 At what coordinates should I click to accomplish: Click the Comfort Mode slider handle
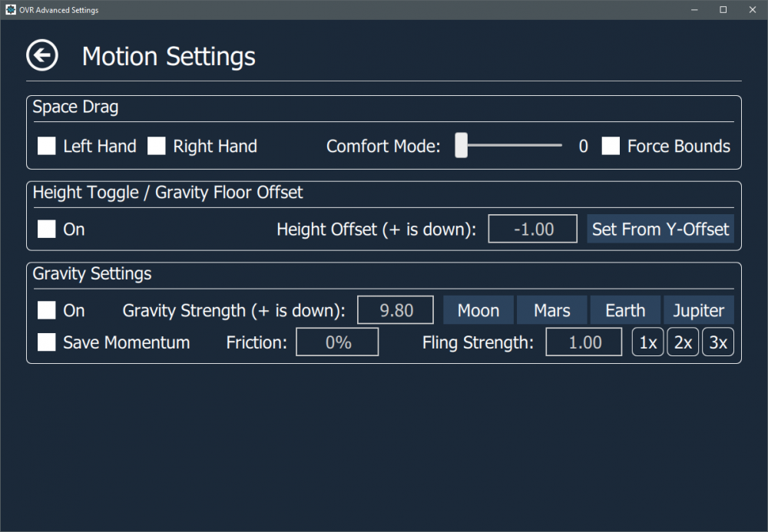pyautogui.click(x=461, y=145)
